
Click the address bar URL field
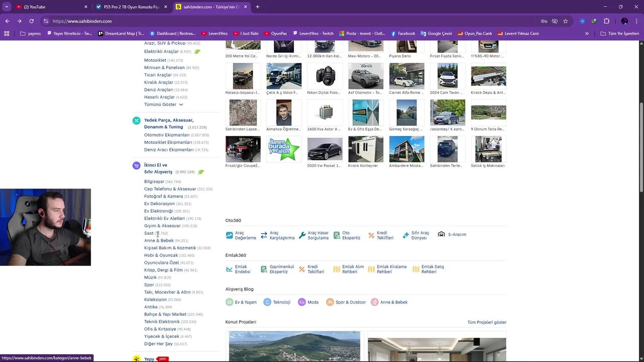(x=292, y=21)
